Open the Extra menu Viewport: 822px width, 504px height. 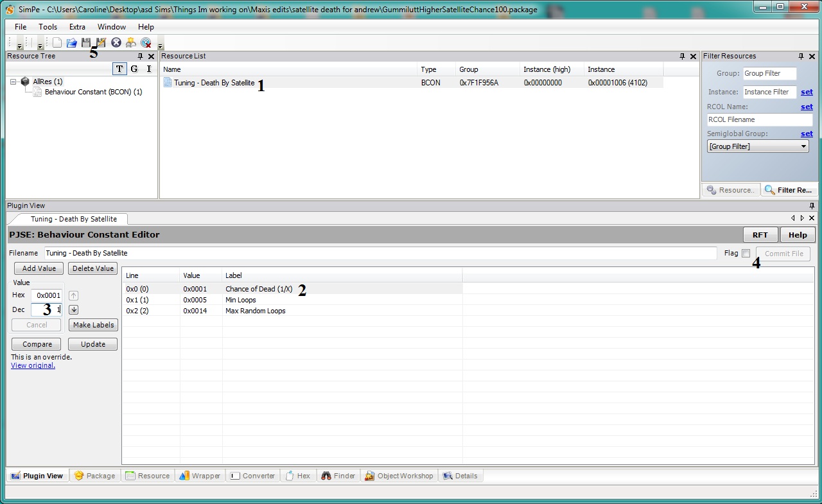(77, 27)
